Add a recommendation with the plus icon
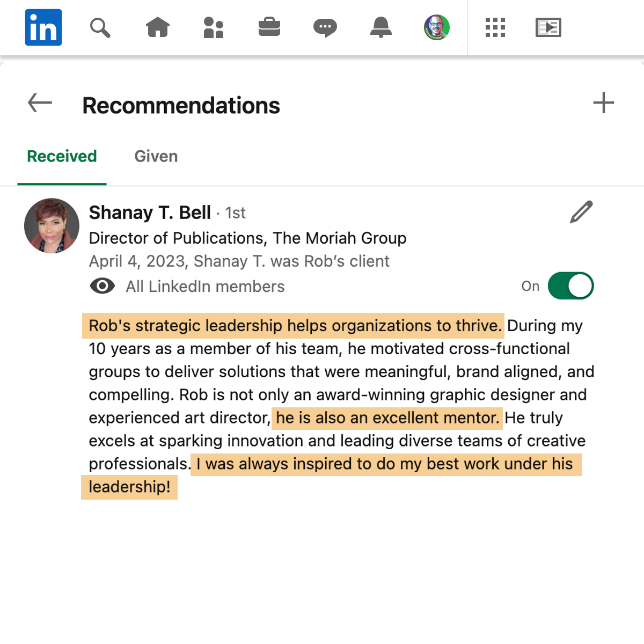644x644 pixels. pyautogui.click(x=604, y=103)
